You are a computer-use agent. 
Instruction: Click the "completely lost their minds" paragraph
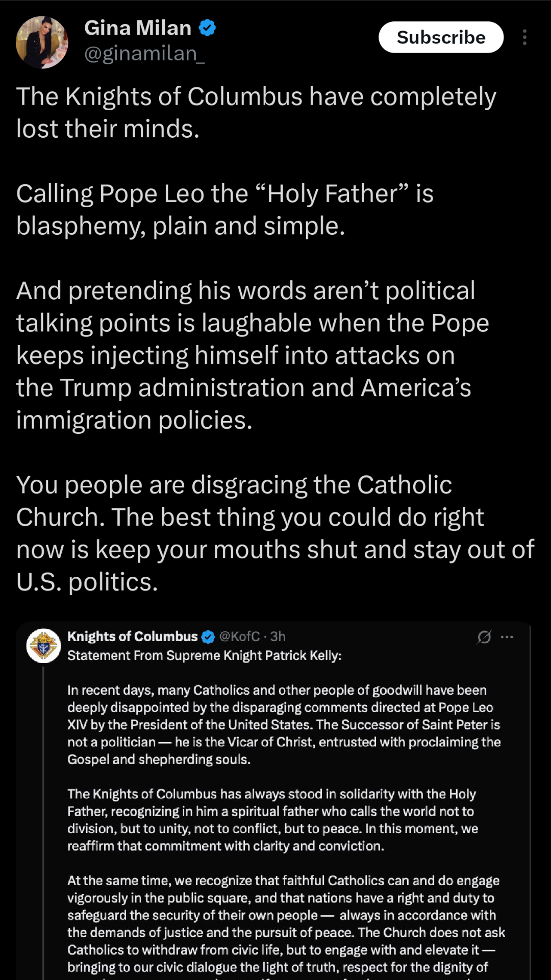tap(256, 112)
